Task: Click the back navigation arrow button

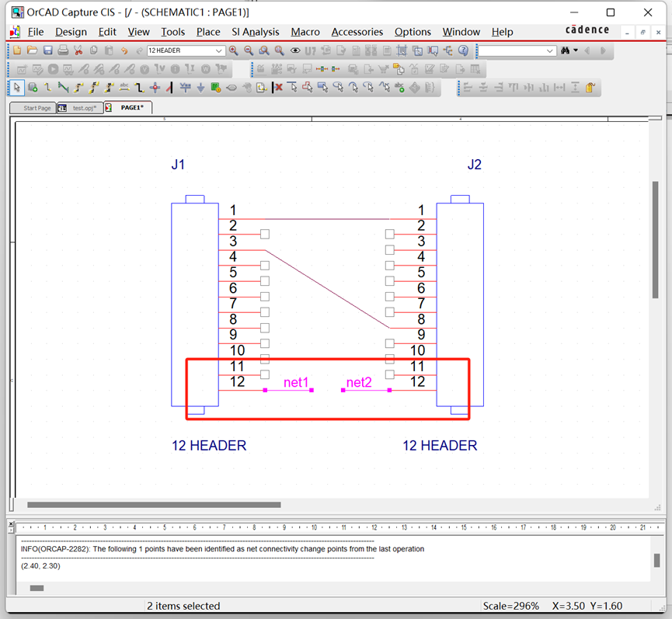Action: (587, 50)
